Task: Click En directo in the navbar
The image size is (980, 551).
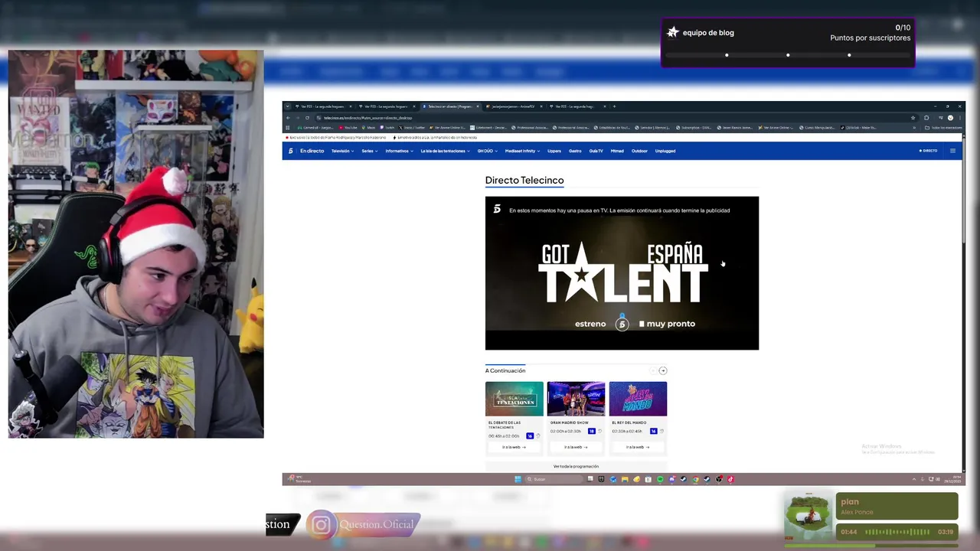Action: click(312, 151)
